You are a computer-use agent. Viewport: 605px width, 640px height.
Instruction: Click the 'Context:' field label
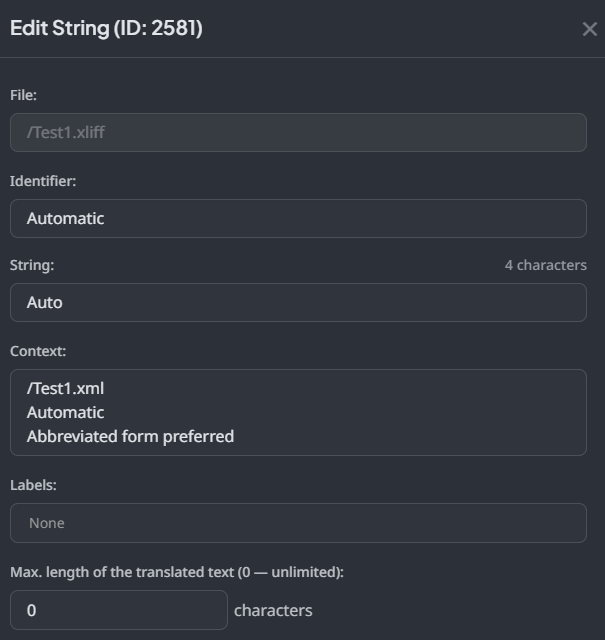tap(38, 351)
